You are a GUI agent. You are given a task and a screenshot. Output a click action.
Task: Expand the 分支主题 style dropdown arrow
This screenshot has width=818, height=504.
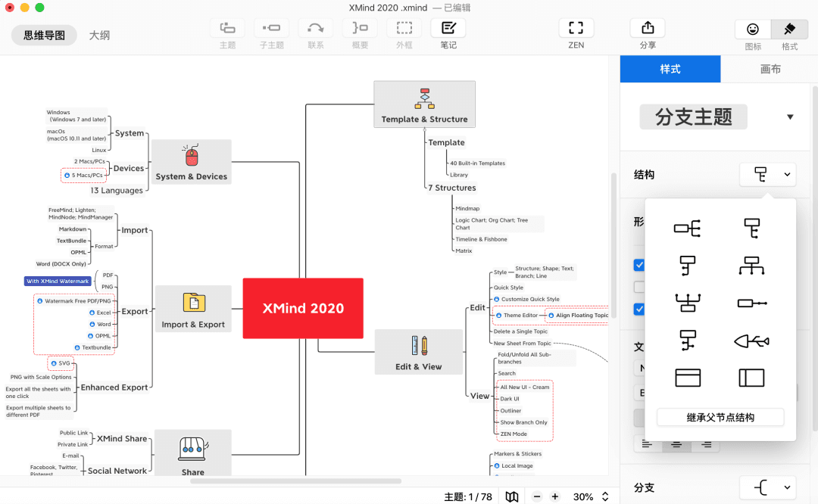(790, 117)
